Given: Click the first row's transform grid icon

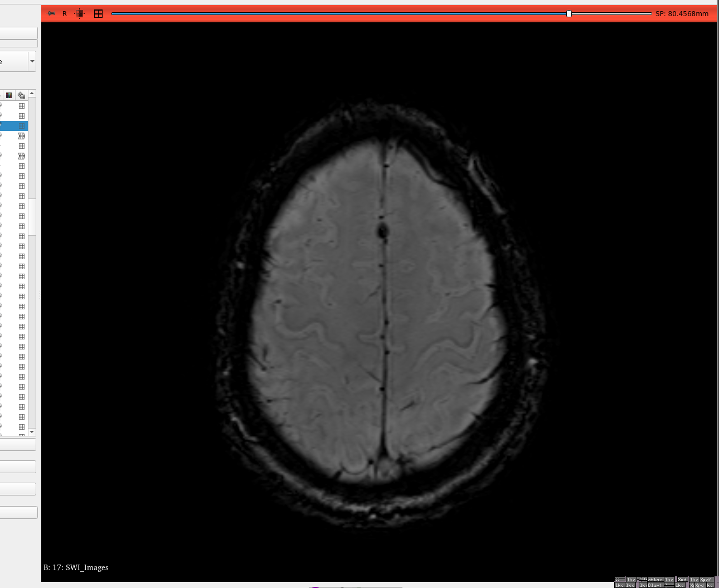Looking at the screenshot, I should (x=22, y=106).
